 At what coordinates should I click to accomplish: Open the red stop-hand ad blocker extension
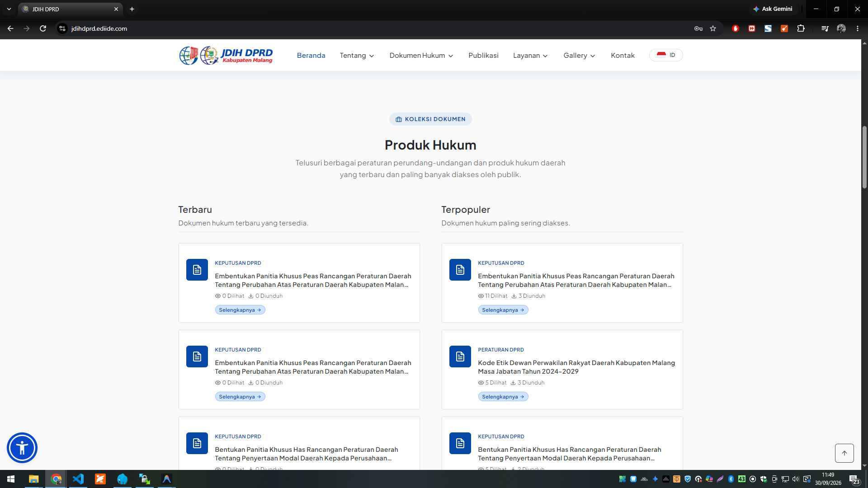[x=736, y=28]
